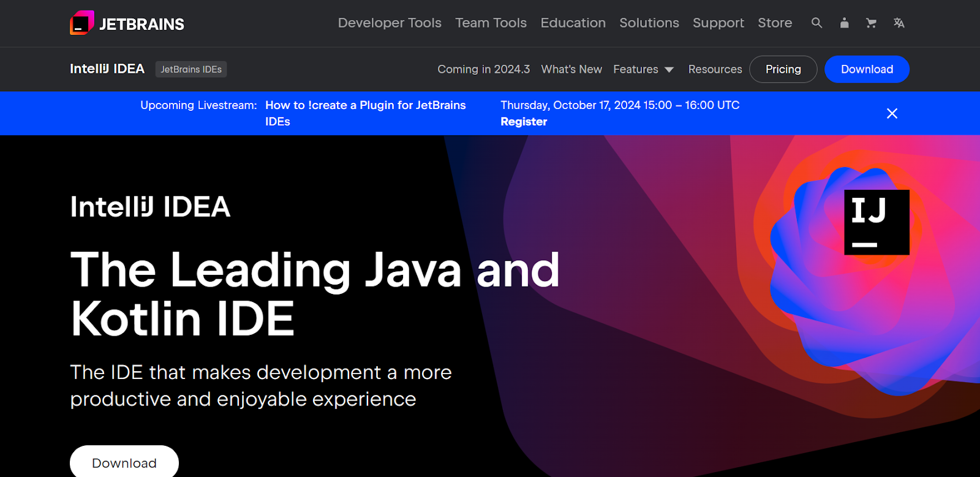Open Support menu
The height and width of the screenshot is (477, 980).
tap(718, 23)
